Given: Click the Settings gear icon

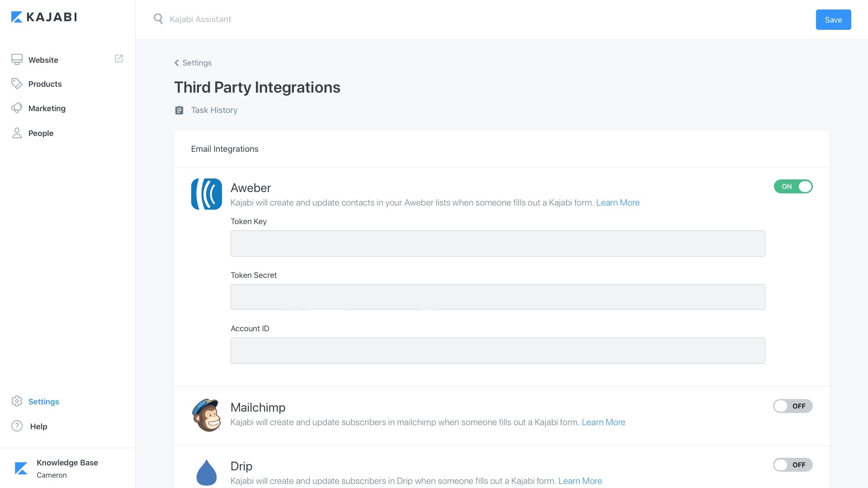Looking at the screenshot, I should tap(17, 401).
